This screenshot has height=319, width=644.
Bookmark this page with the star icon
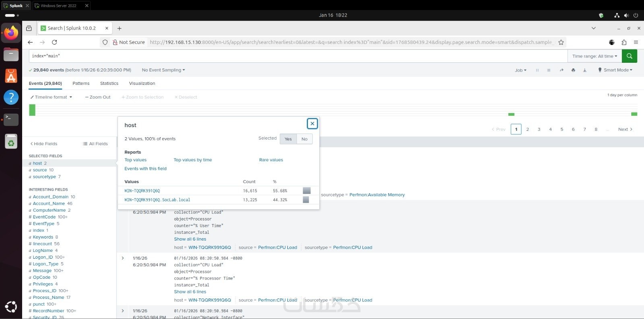561,42
